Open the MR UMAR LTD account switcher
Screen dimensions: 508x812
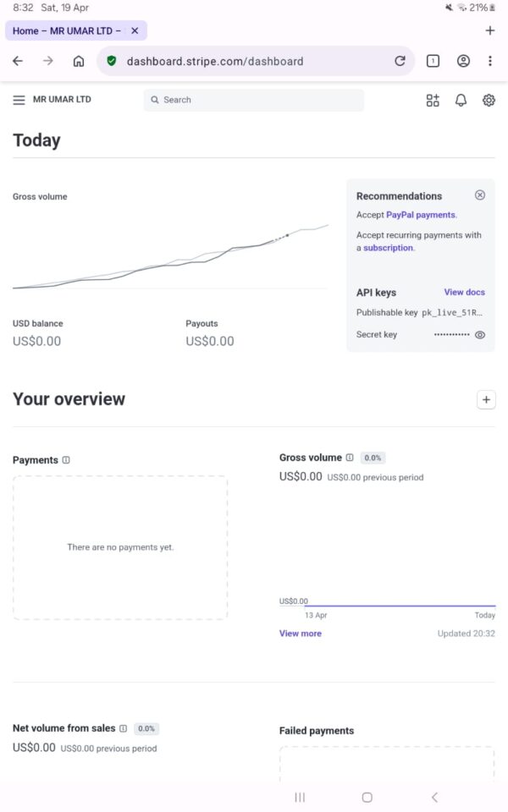[x=62, y=100]
